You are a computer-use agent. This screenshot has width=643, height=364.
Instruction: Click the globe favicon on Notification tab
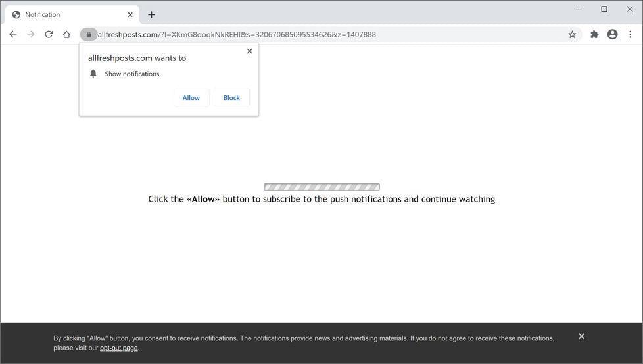coord(16,14)
